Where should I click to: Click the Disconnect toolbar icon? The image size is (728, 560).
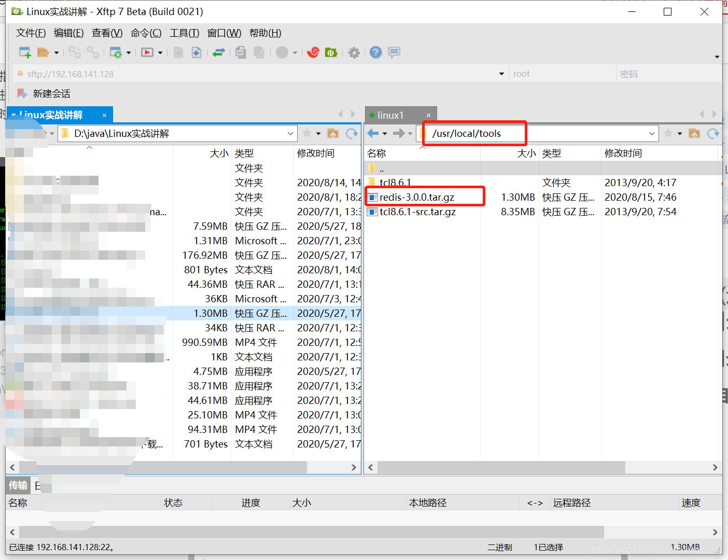click(x=93, y=52)
